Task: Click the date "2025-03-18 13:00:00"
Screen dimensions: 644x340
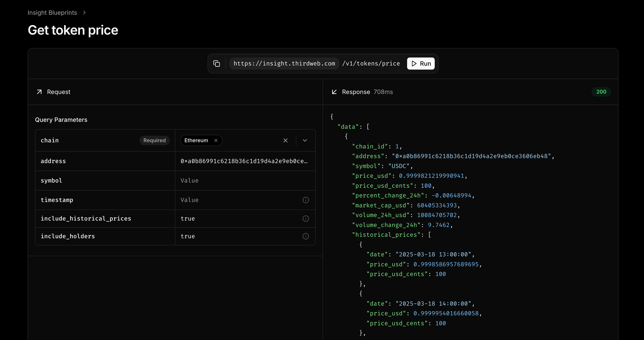Action: coord(433,254)
